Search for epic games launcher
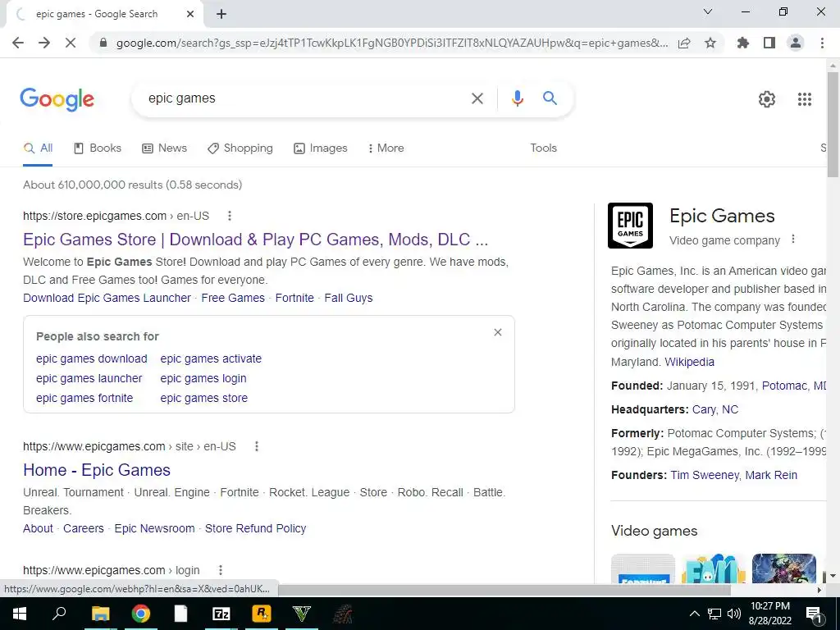840x630 pixels. (x=89, y=379)
